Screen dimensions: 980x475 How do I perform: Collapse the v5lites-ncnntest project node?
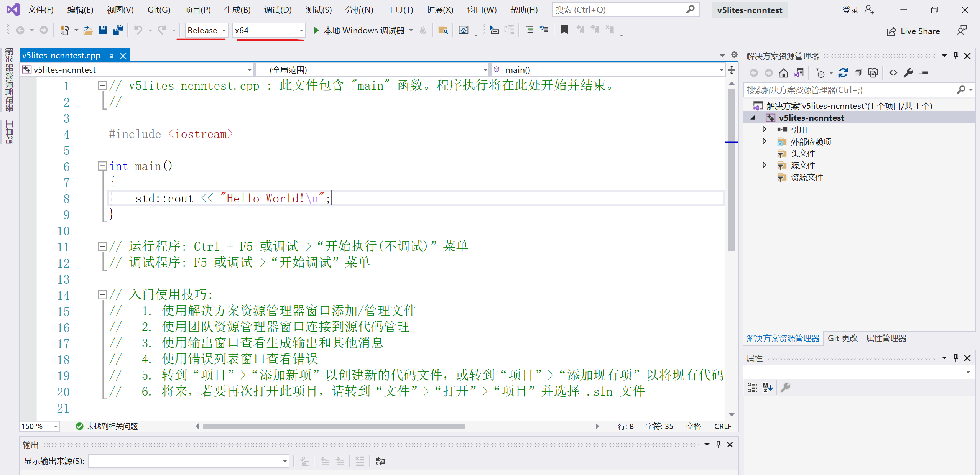[753, 118]
